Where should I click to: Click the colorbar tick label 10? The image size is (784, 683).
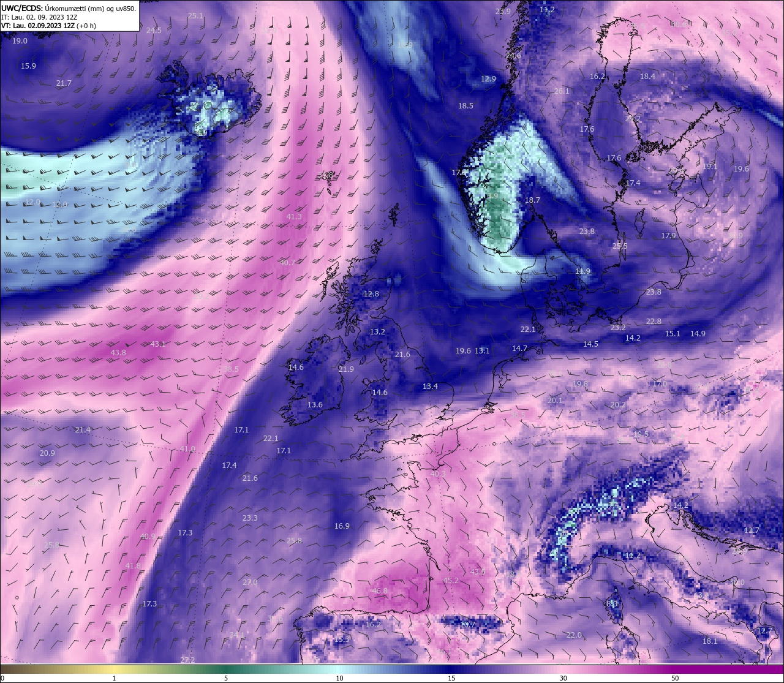coord(339,678)
